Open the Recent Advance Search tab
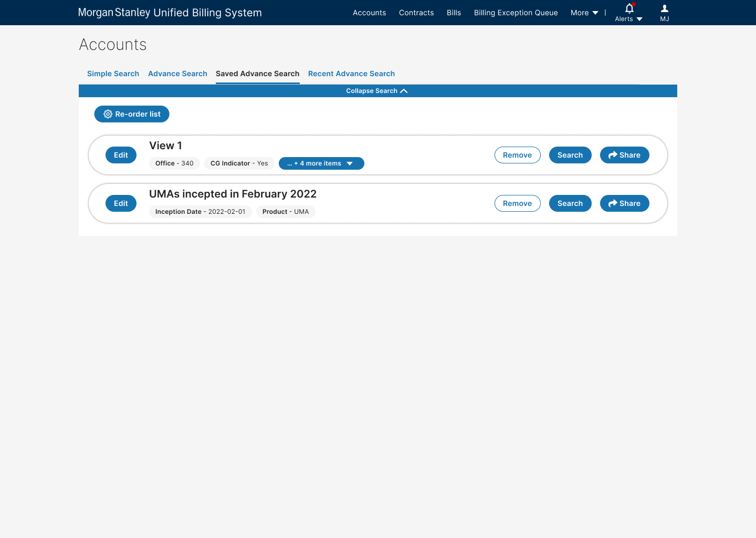 coord(351,74)
